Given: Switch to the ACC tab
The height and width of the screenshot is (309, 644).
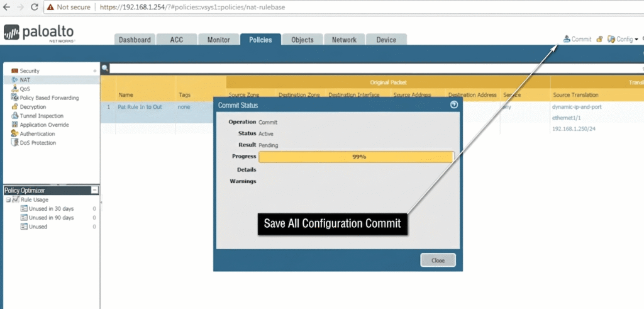Looking at the screenshot, I should pos(177,40).
